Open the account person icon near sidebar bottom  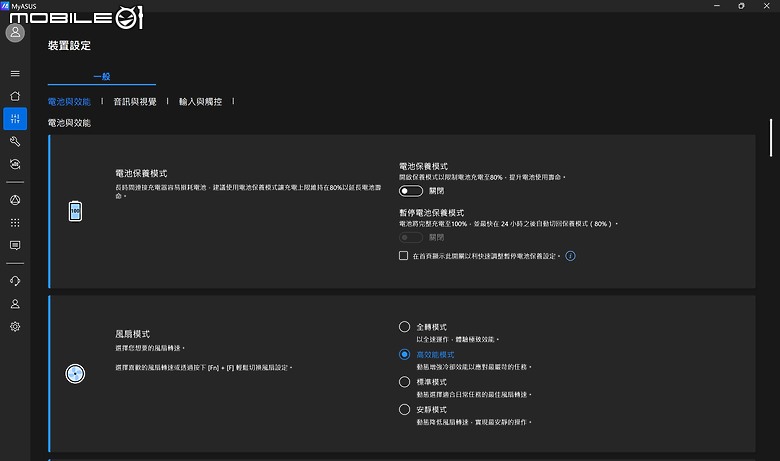coord(15,304)
